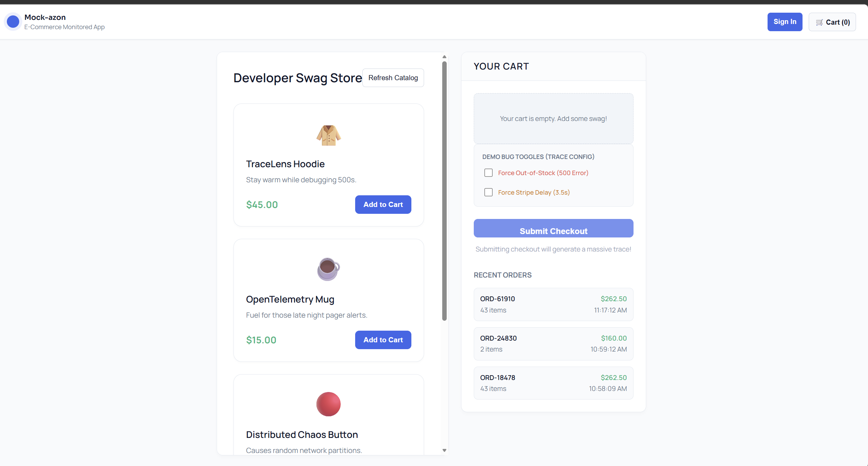Enable Force Out-of-Stock (500 Error) checkbox
The image size is (868, 466).
(x=489, y=173)
